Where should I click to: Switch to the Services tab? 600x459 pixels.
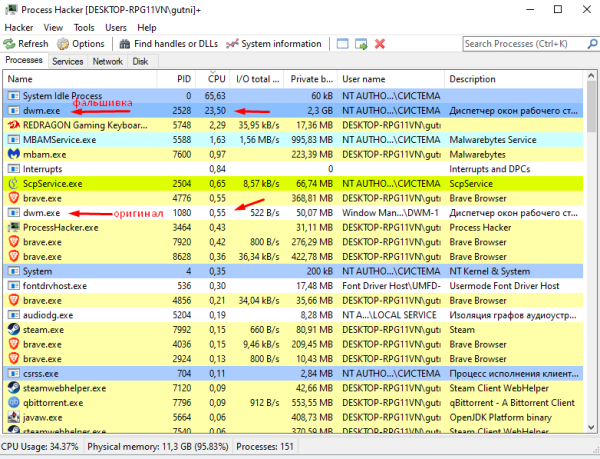point(68,61)
